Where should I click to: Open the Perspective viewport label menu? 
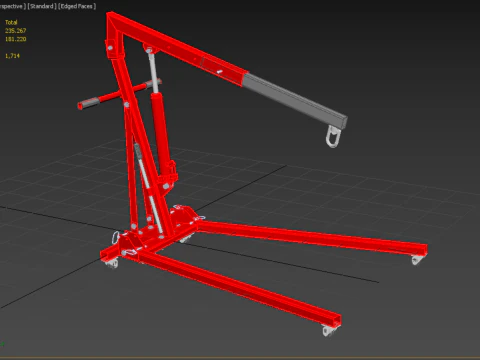coord(13,6)
